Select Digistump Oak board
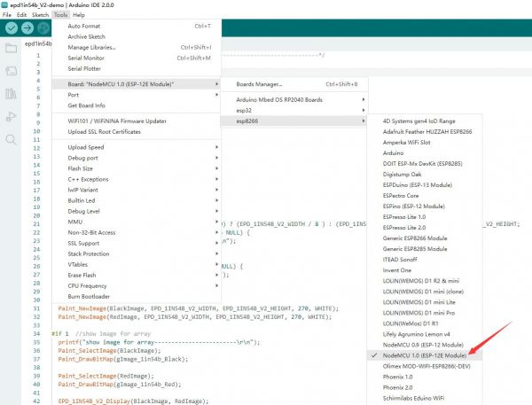Viewport: 532px width, 405px height. (x=425, y=175)
